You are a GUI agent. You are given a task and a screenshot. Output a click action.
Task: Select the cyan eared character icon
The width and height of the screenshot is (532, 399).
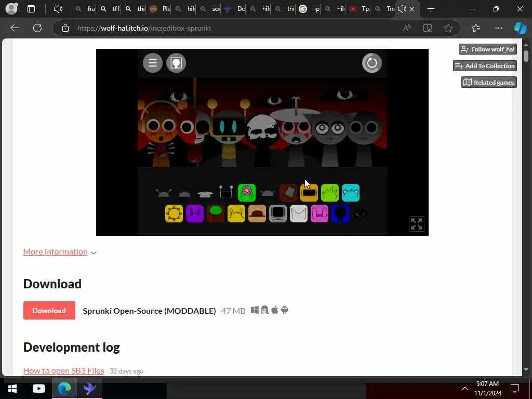(351, 193)
